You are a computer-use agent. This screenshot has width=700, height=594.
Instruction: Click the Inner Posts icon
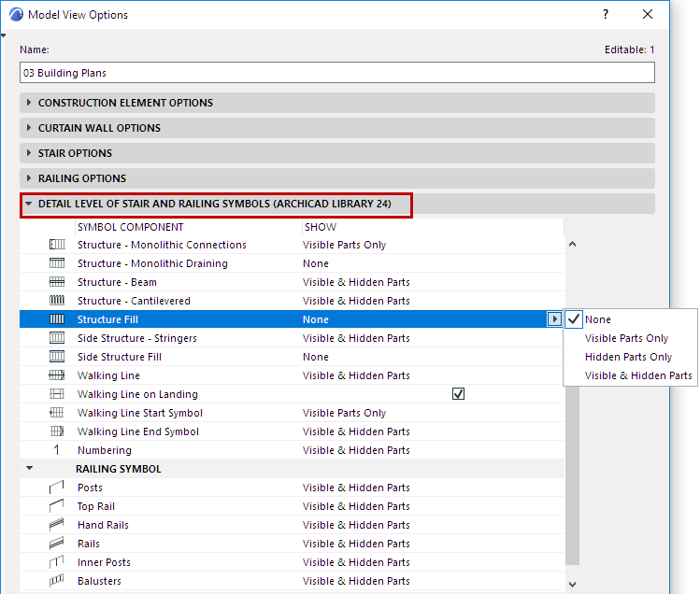pos(57,562)
